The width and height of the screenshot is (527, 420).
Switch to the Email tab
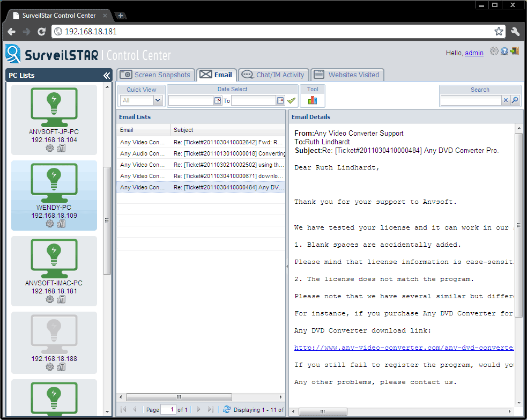point(217,75)
